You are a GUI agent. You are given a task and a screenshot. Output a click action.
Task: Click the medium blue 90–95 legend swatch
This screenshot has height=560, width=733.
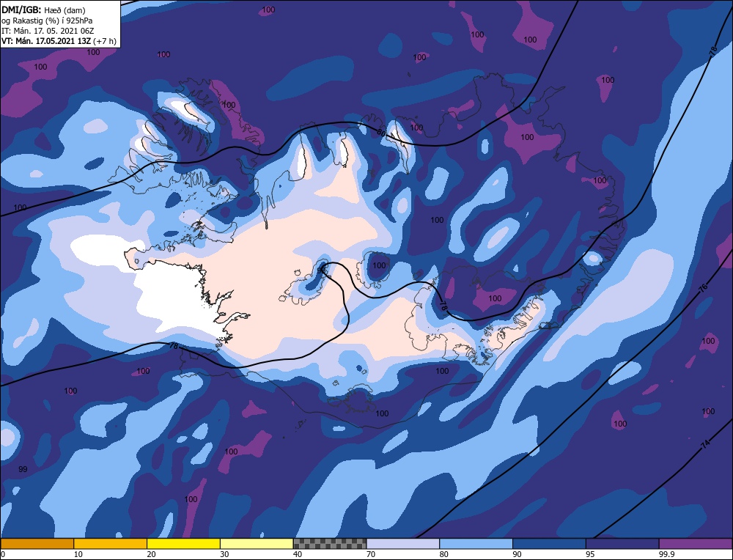(x=549, y=543)
